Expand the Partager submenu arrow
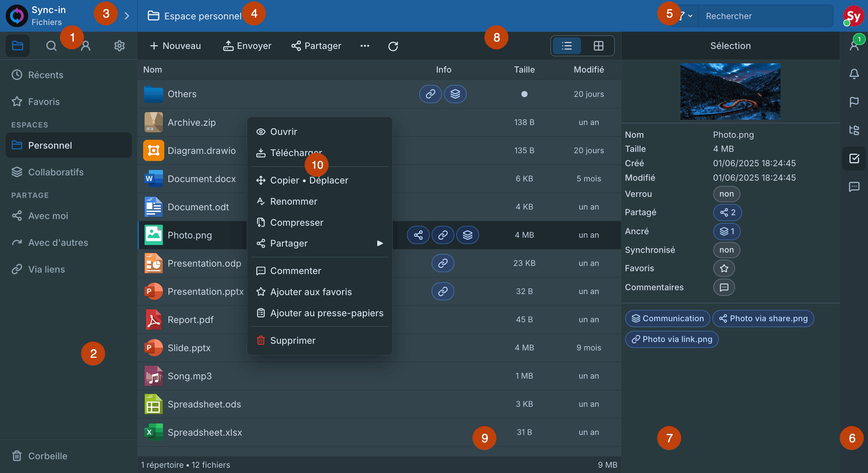Viewport: 868px width, 473px height. [x=380, y=243]
